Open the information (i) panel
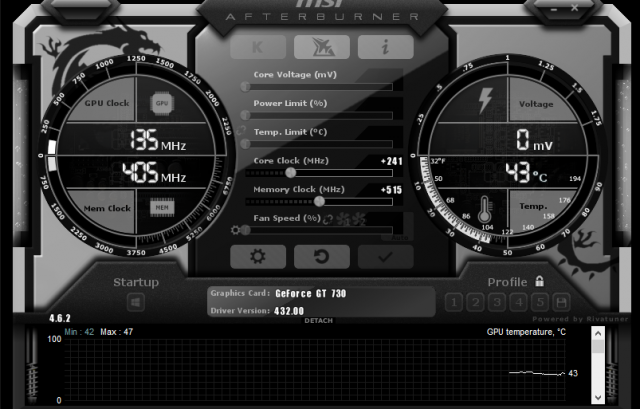 coord(385,47)
